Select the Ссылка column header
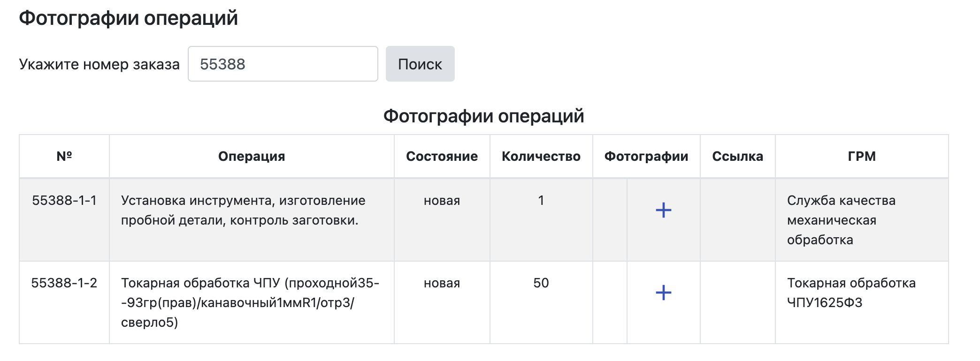Image resolution: width=980 pixels, height=361 pixels. [x=738, y=156]
